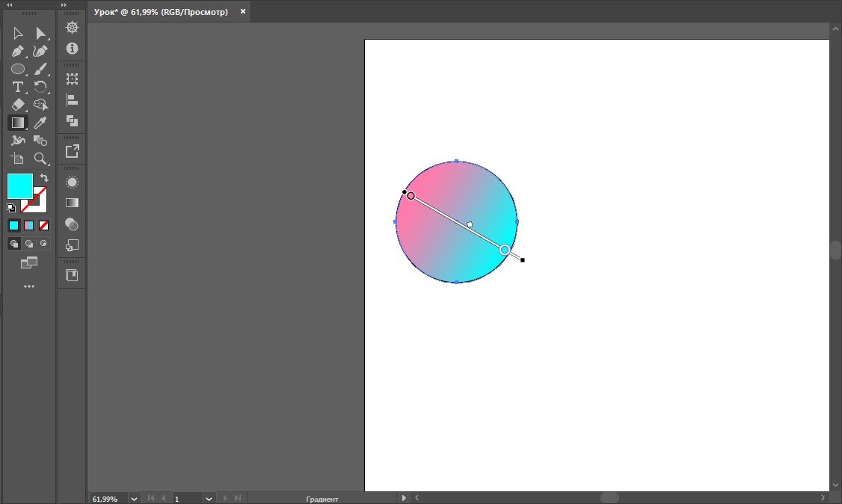Click the gradient midpoint diamond
Screen dimensions: 842x504
(470, 224)
